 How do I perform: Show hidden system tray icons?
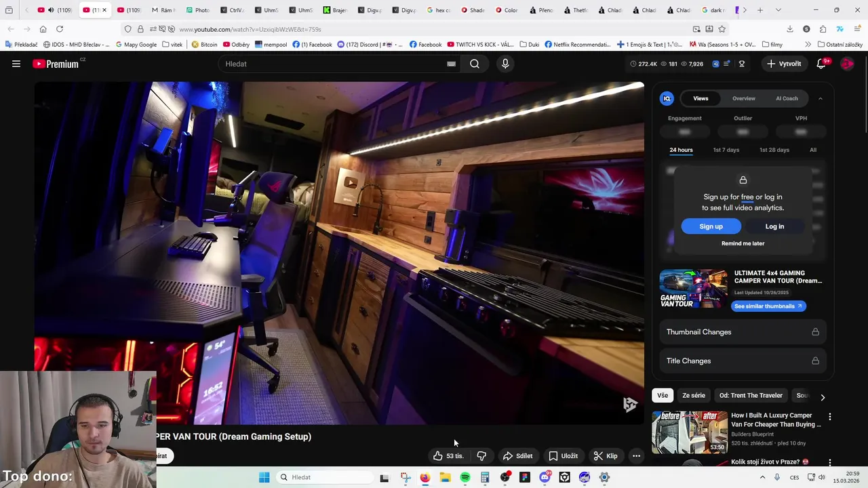click(762, 477)
